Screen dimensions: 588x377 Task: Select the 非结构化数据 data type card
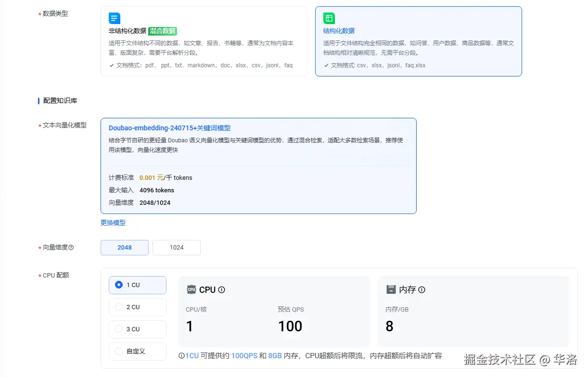pos(204,41)
